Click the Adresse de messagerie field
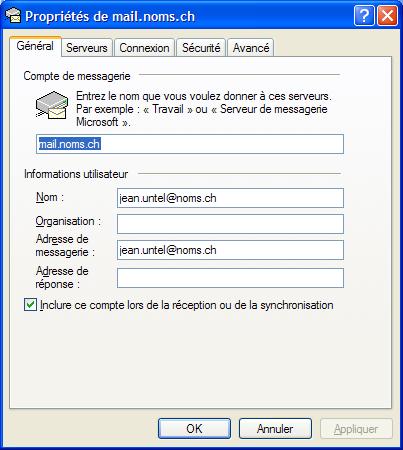Screen dimensions: 403x450 click(230, 250)
